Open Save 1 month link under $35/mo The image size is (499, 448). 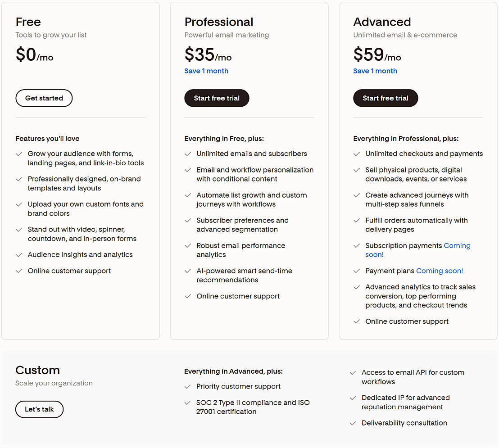206,71
